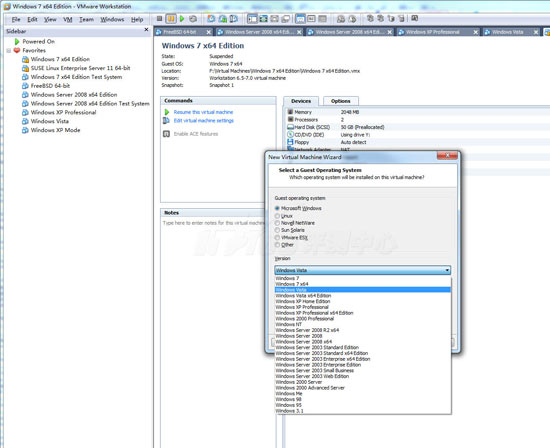
Task: Click the quick switch mode toolbar icon
Action: [275, 19]
